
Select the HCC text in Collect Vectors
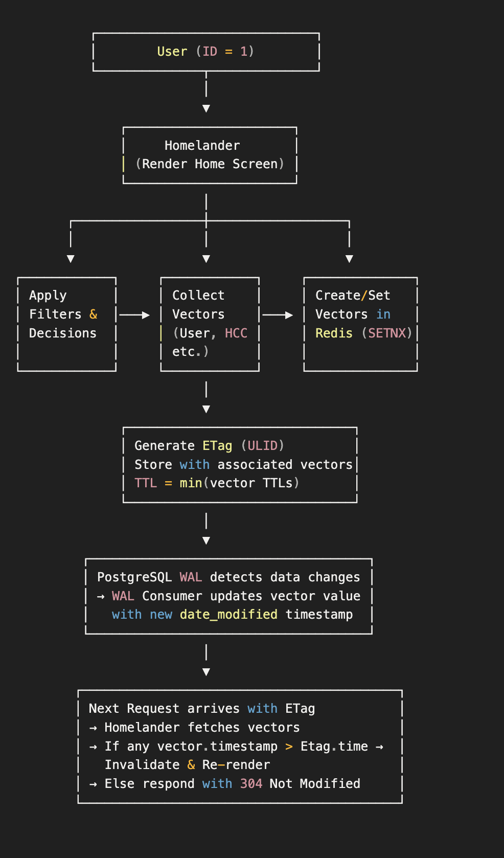pyautogui.click(x=236, y=333)
